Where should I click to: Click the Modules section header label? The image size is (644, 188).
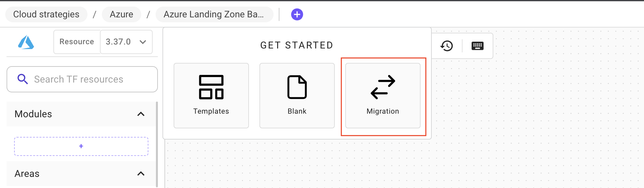point(33,114)
